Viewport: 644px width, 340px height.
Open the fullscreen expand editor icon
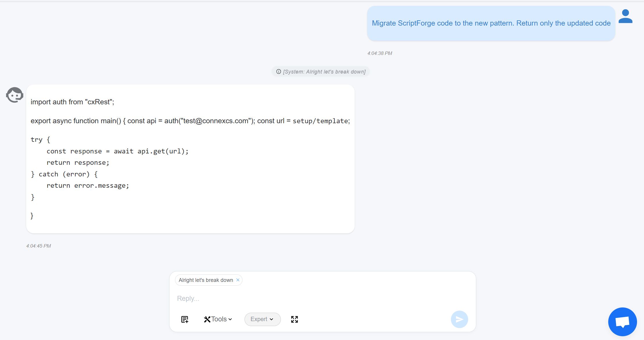[x=295, y=319]
